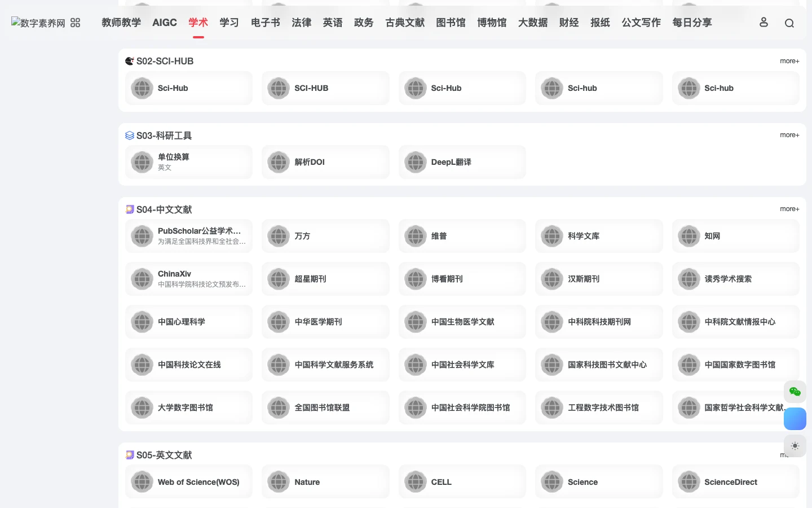Open the 中国生物医学文献 card

point(462,322)
